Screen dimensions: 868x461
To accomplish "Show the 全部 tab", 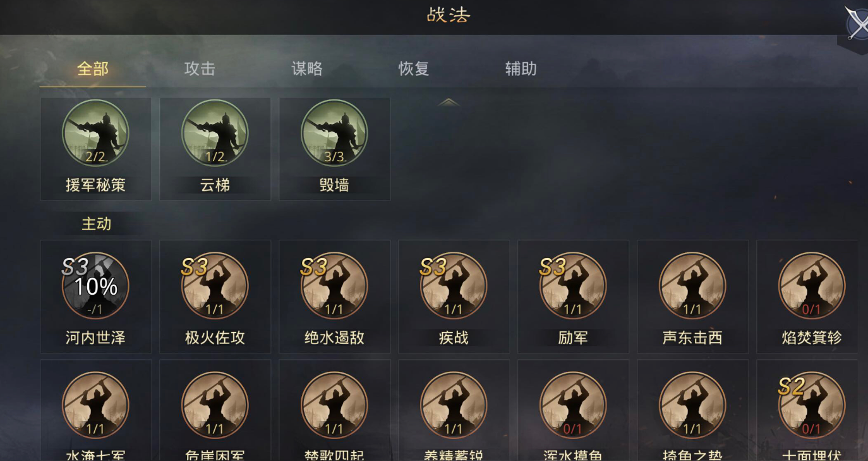I will [93, 68].
